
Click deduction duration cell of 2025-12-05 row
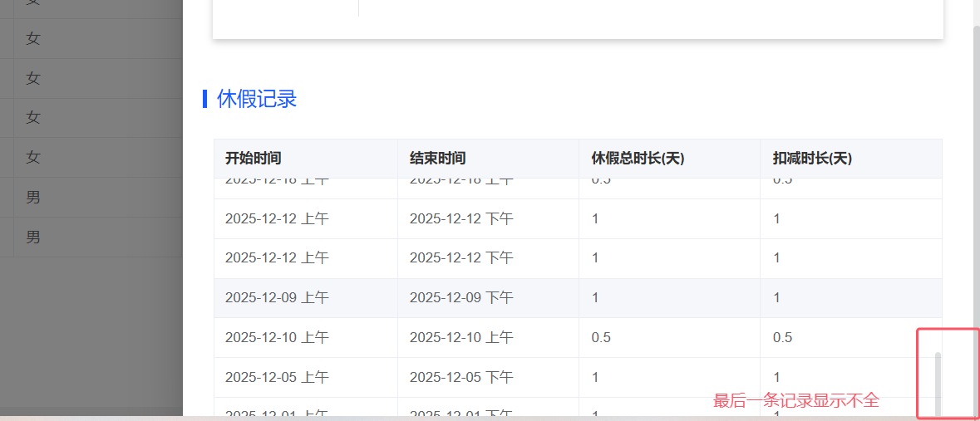(776, 377)
